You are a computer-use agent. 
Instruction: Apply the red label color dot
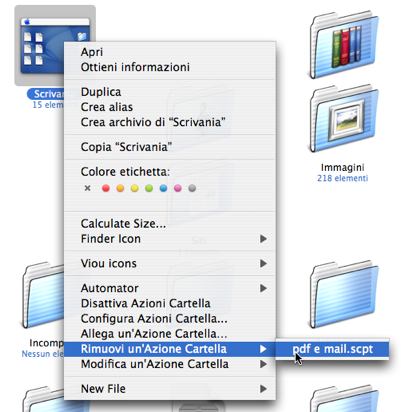tap(106, 188)
